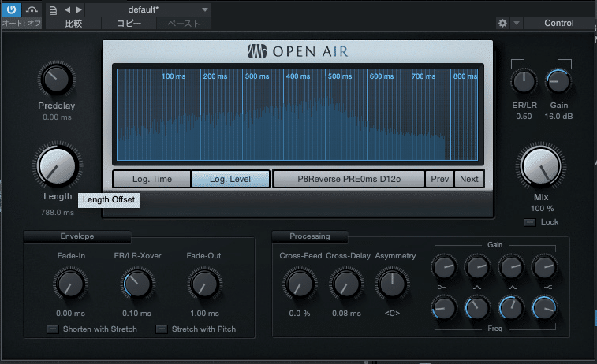The image size is (597, 364).
Task: Click the second peak EQ Gain knob
Action: point(511,266)
